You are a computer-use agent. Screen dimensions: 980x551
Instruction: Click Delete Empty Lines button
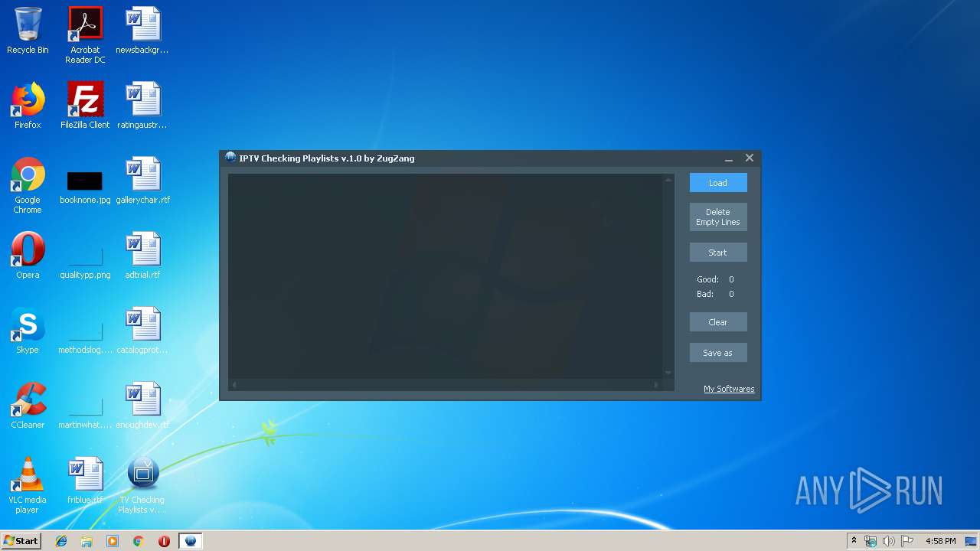click(x=717, y=217)
